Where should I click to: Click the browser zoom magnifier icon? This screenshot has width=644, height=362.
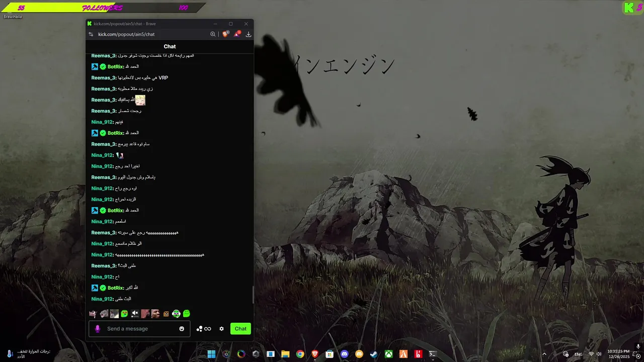[213, 34]
